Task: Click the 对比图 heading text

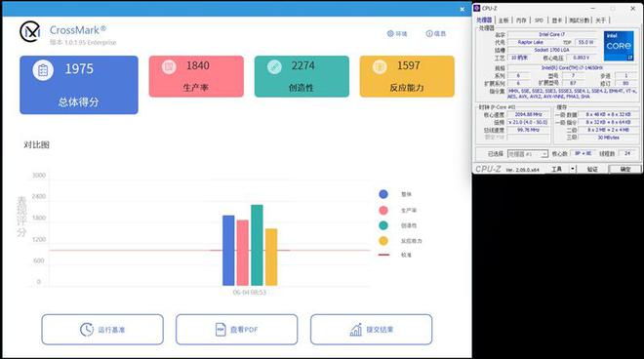Action: coord(36,144)
